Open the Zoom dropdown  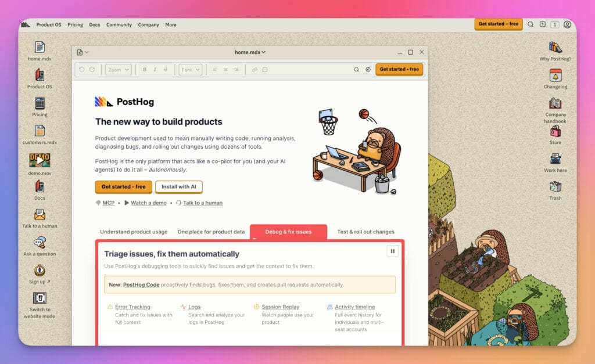pos(119,70)
